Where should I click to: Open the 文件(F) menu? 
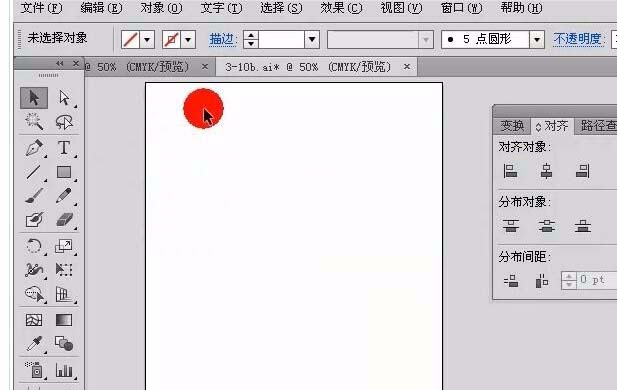[x=41, y=8]
